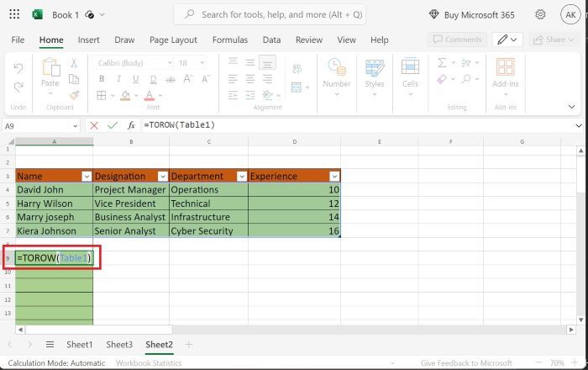Open the Department column filter dropdown
The image size is (588, 370).
tap(242, 177)
